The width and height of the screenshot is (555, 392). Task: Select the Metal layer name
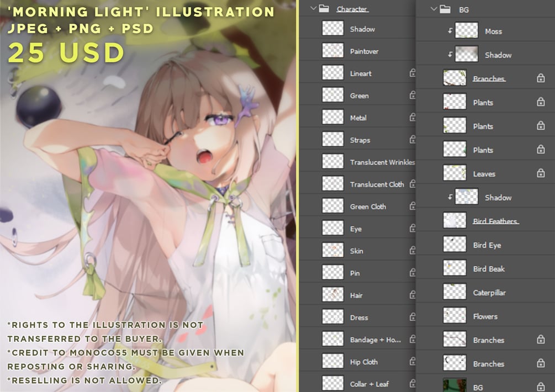click(358, 118)
